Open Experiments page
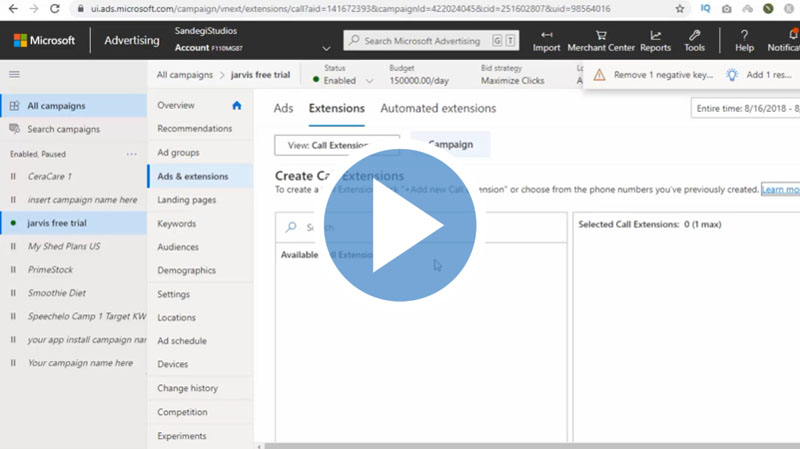Screen dimensions: 800x449 182,436
